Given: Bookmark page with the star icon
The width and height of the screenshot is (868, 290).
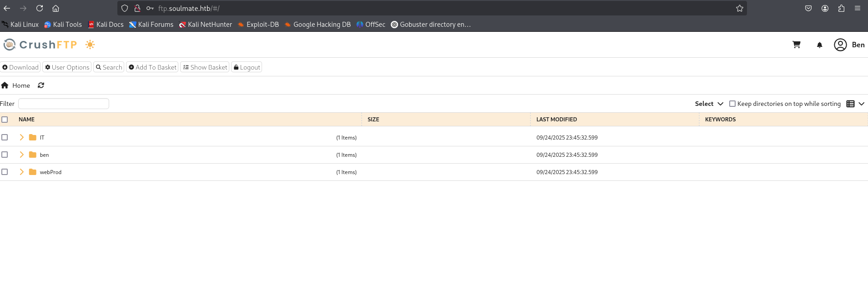Looking at the screenshot, I should (739, 8).
